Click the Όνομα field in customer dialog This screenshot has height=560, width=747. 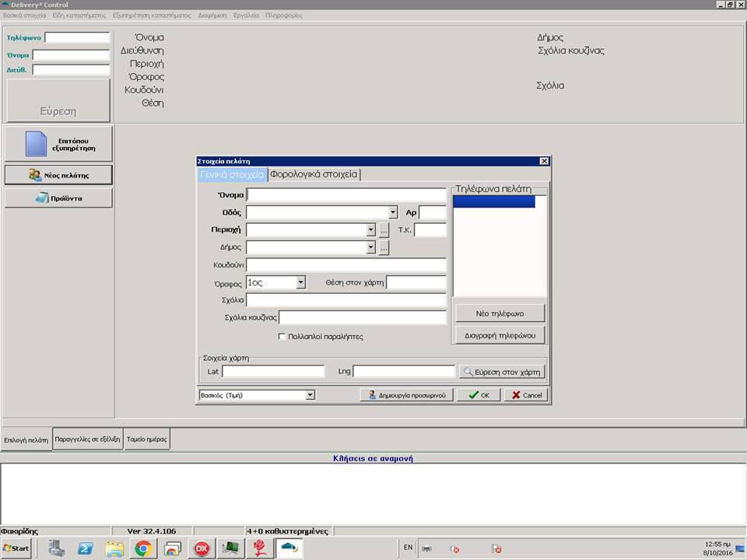346,194
